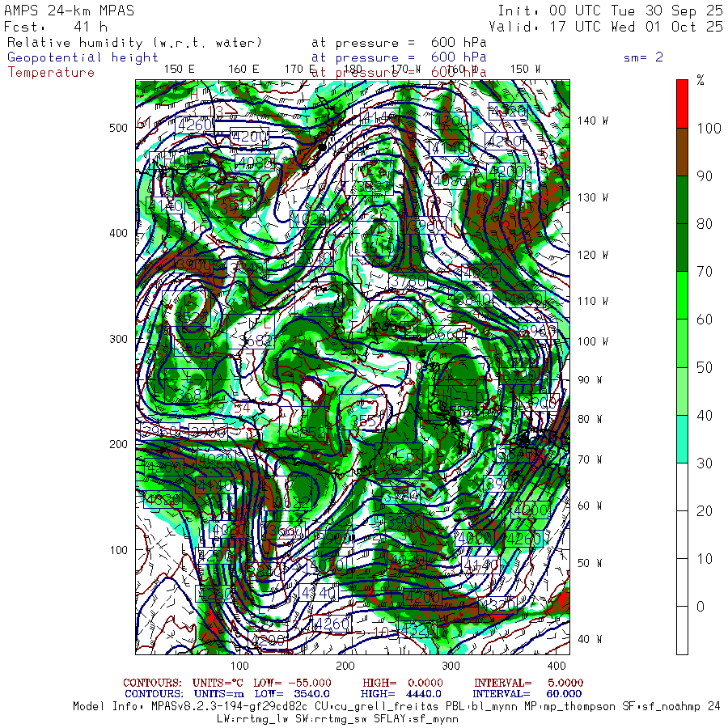Select the "500" tick label on left axis
Screen dimensions: 728x728
[x=119, y=128]
